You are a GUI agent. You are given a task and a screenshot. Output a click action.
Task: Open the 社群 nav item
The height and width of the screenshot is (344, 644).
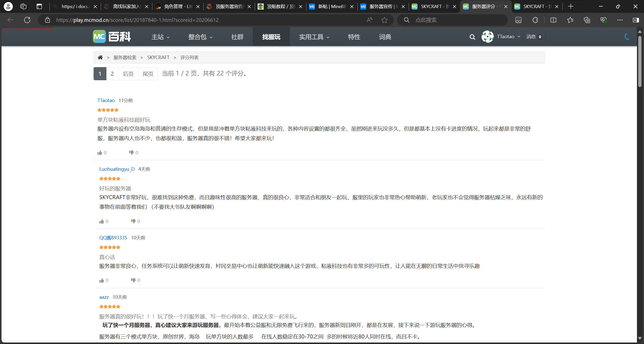point(237,37)
